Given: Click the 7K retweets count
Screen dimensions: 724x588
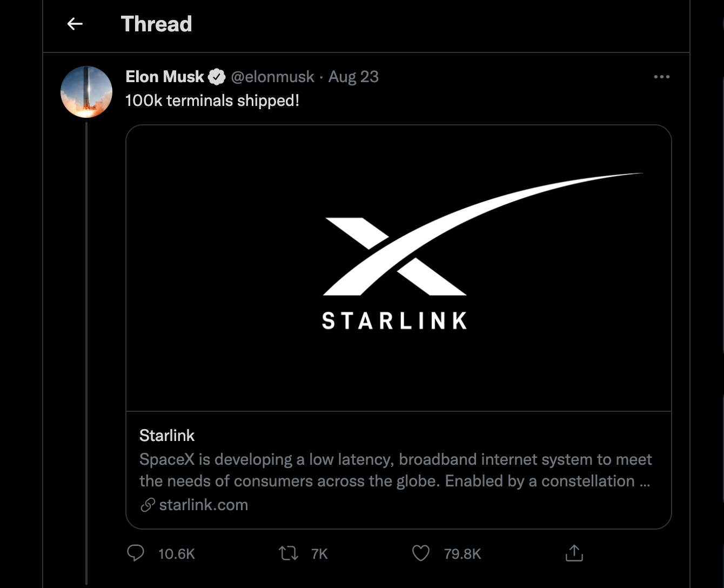Looking at the screenshot, I should (320, 554).
